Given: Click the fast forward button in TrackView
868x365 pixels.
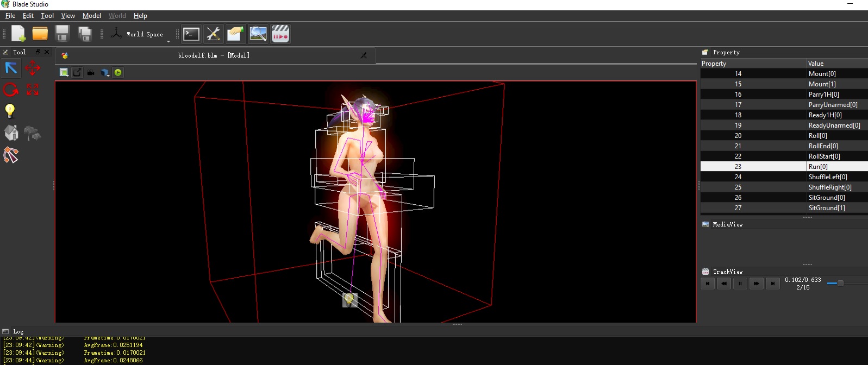Looking at the screenshot, I should (757, 283).
